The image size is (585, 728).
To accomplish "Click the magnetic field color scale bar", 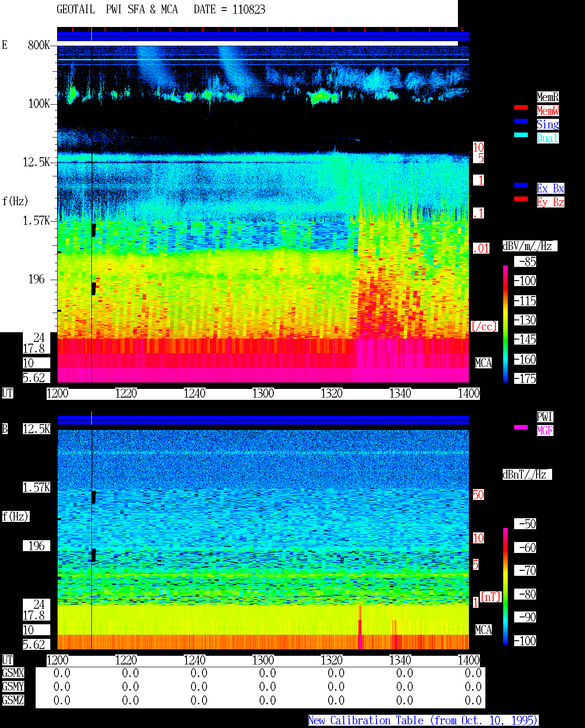I will tap(505, 586).
